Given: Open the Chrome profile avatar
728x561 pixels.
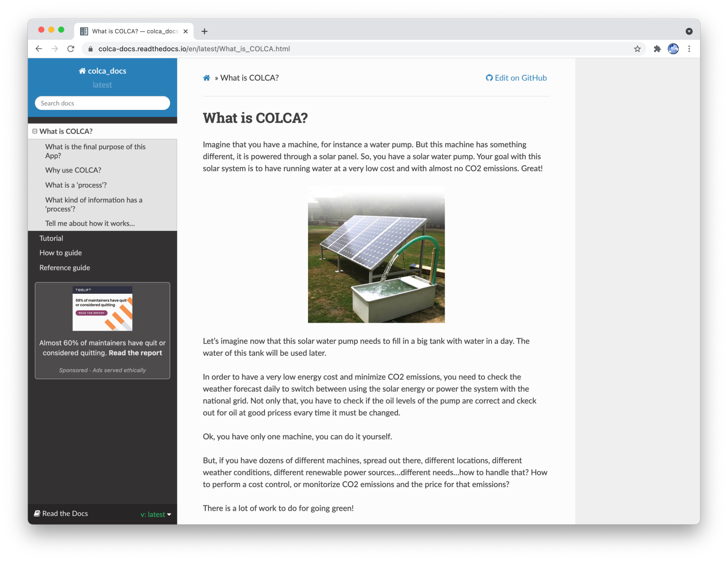Looking at the screenshot, I should [x=673, y=49].
